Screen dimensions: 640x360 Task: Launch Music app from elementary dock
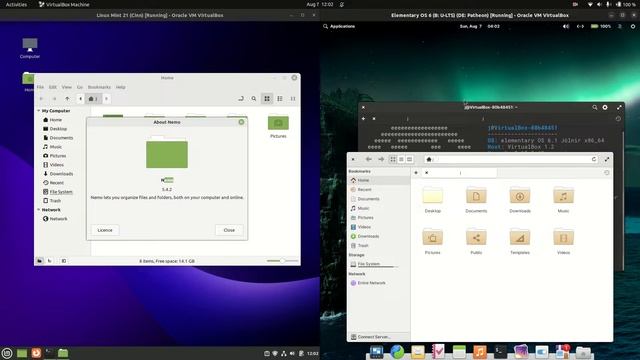point(480,351)
